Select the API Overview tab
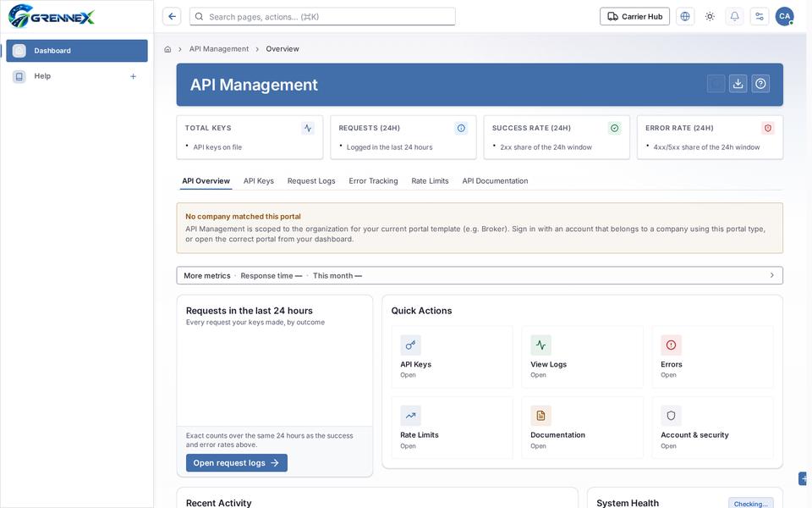Image resolution: width=812 pixels, height=508 pixels. coord(206,181)
